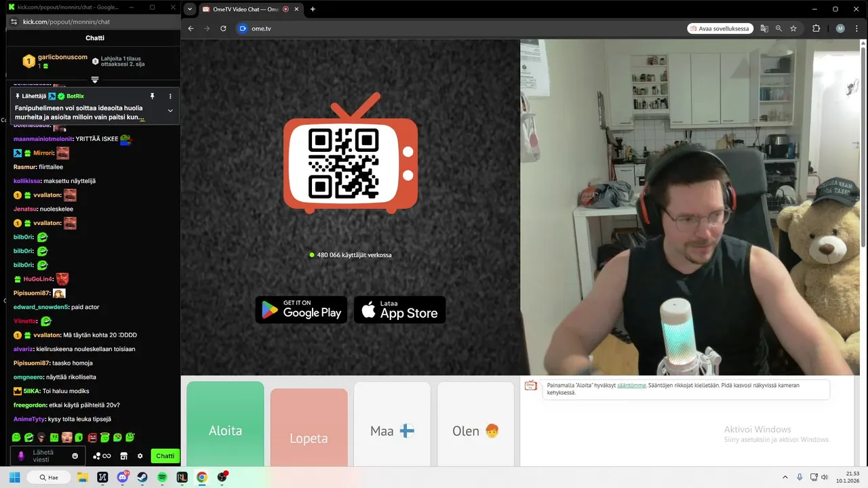868x488 pixels.
Task: Click username kollikissa in chat
Action: [27, 181]
